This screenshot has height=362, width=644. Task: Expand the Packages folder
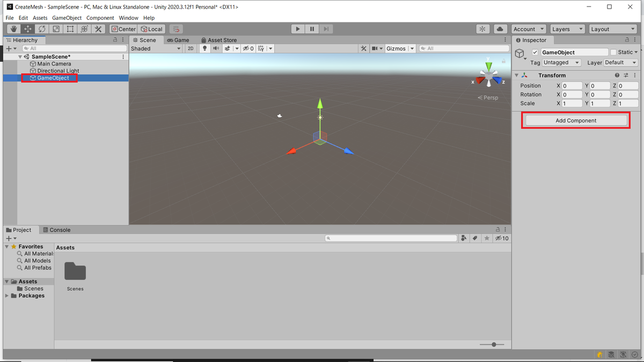pos(7,295)
